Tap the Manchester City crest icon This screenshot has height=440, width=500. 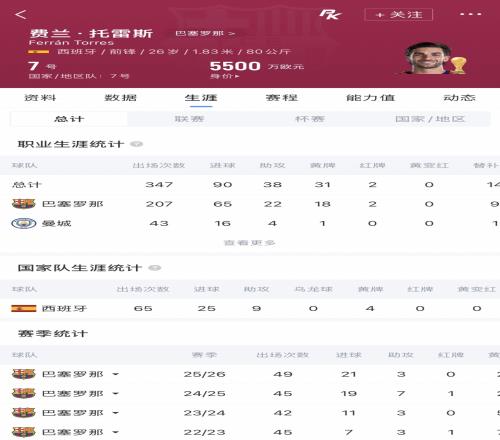[24, 223]
